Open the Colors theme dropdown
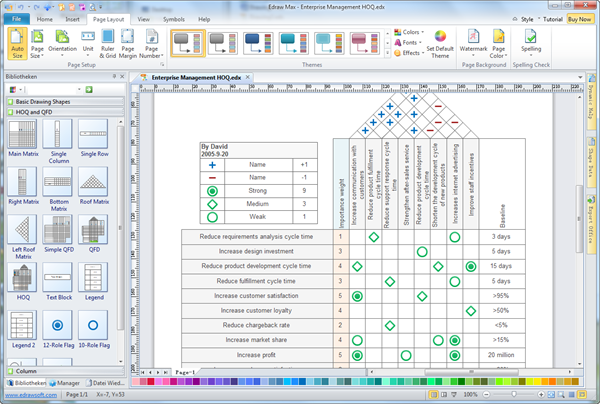Image resolution: width=600 pixels, height=404 pixels. click(409, 32)
